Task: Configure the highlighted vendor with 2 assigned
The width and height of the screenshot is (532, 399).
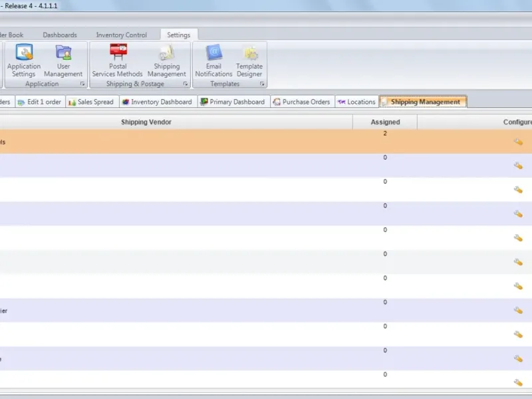Action: tap(518, 142)
